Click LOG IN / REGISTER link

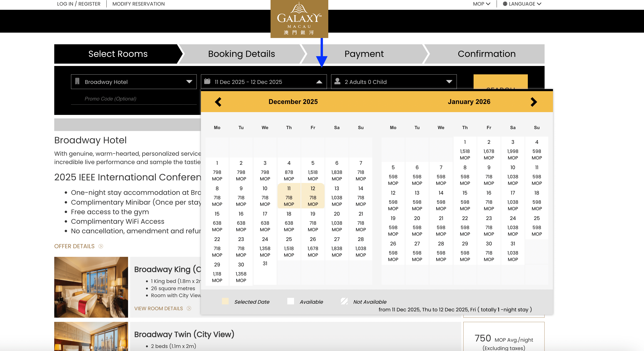click(78, 4)
